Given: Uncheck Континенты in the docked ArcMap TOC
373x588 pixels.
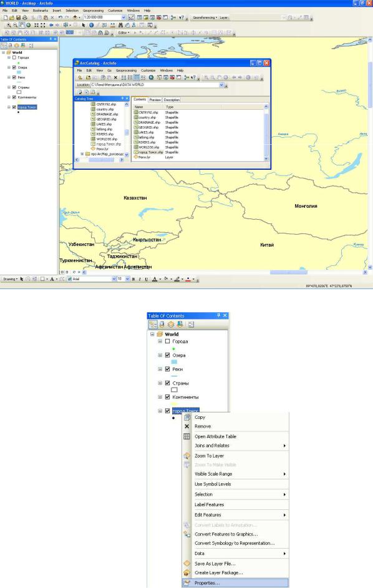Looking at the screenshot, I should (x=14, y=97).
